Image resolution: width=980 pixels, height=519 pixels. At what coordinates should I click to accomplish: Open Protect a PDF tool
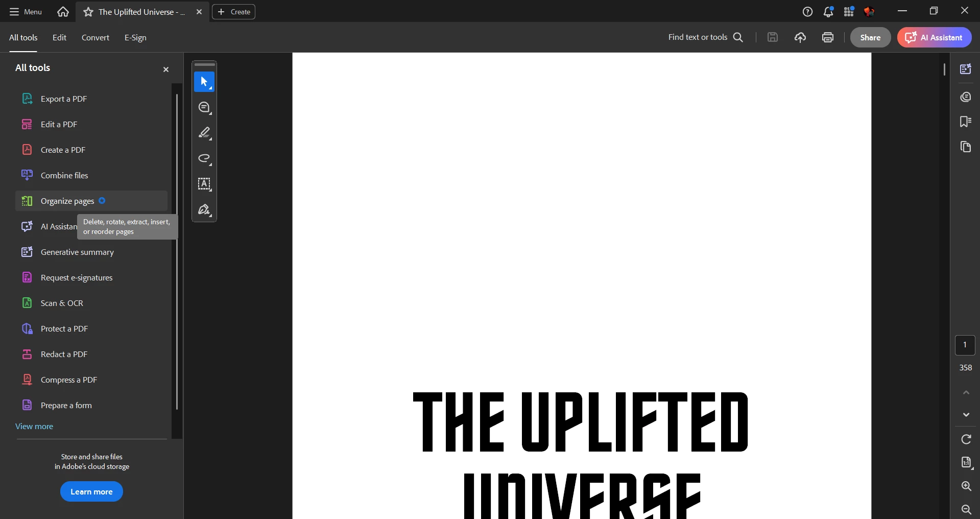point(91,328)
